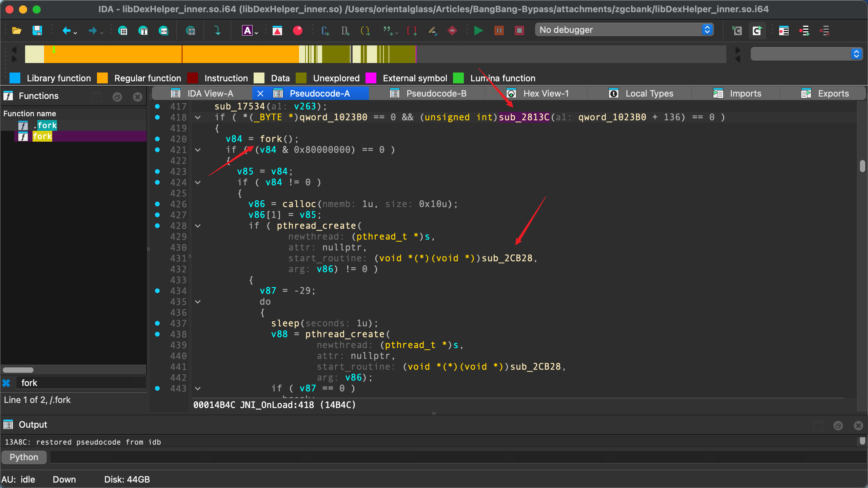The height and width of the screenshot is (488, 868).
Task: Click the text style 'A' icon
Action: coord(247,30)
